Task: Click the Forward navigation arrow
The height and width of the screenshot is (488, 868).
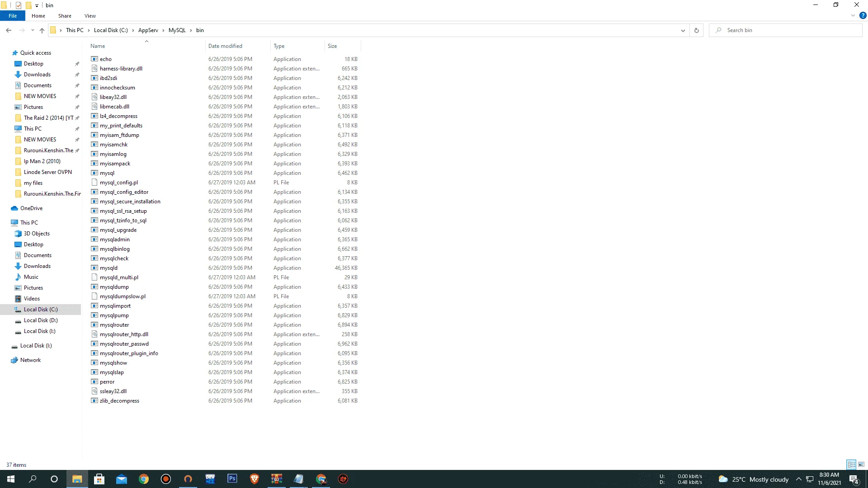Action: [22, 30]
